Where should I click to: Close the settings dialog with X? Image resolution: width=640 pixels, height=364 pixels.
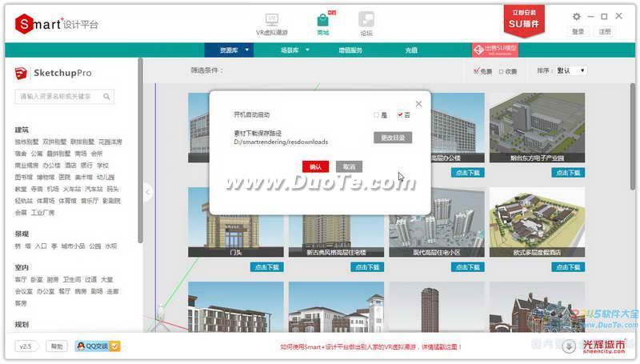pos(418,104)
